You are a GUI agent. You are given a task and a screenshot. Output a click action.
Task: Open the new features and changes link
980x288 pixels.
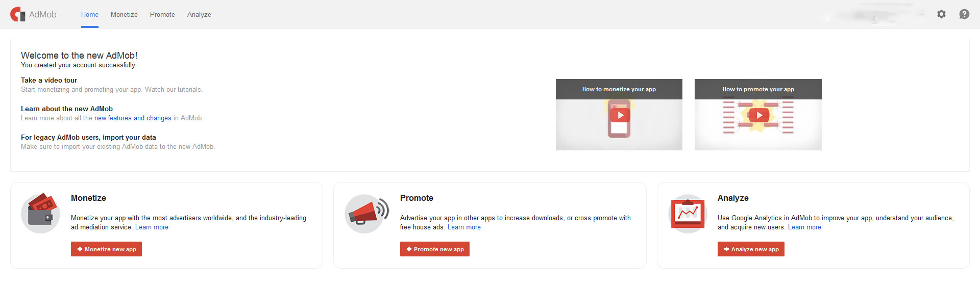coord(133,118)
